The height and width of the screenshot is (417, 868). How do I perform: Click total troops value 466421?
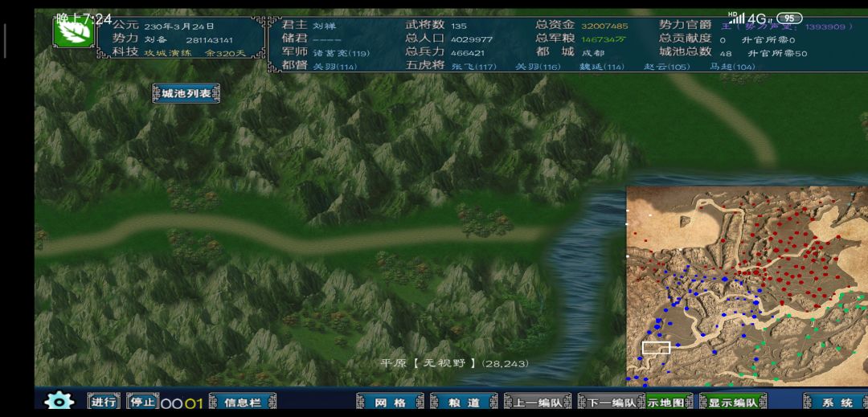click(x=468, y=53)
